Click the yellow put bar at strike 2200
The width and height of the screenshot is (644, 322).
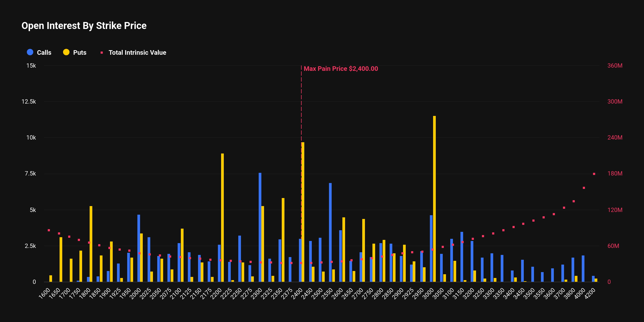click(x=222, y=217)
